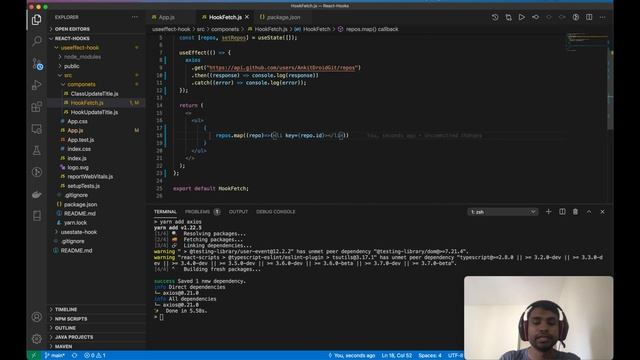Open the Docker whale view
Image resolution: width=640 pixels, height=360 pixels.
pyautogui.click(x=37, y=194)
